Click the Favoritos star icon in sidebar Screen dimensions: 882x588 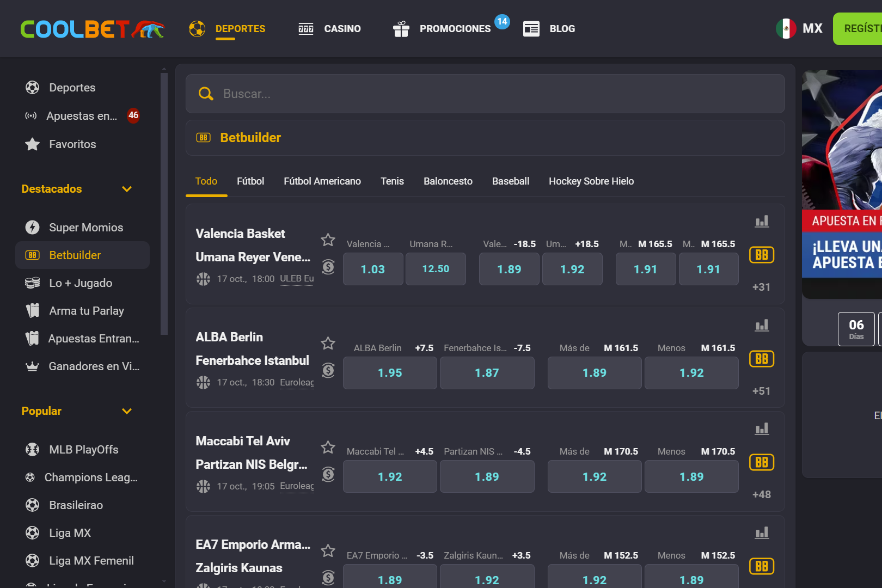point(33,144)
